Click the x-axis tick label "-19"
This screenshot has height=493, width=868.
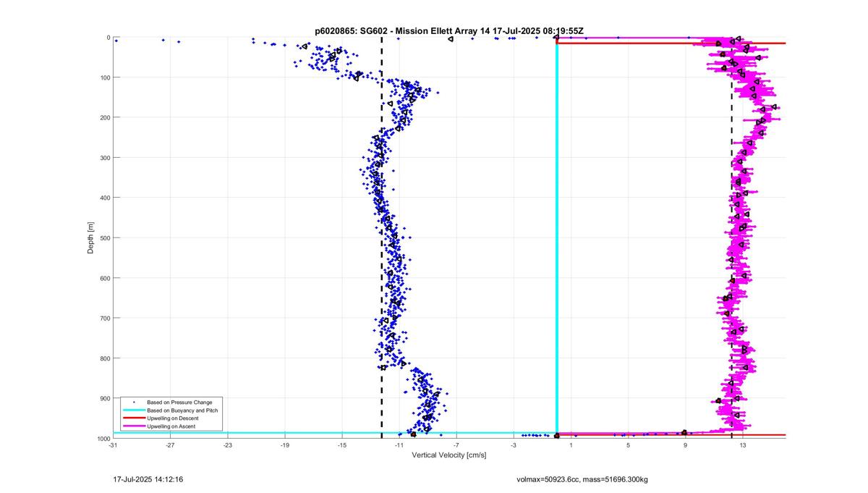click(284, 445)
